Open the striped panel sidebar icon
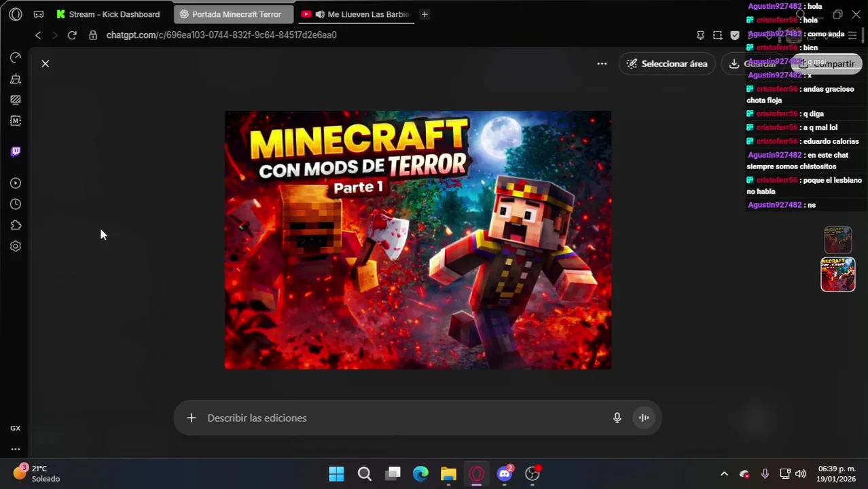The image size is (868, 489). [16, 100]
